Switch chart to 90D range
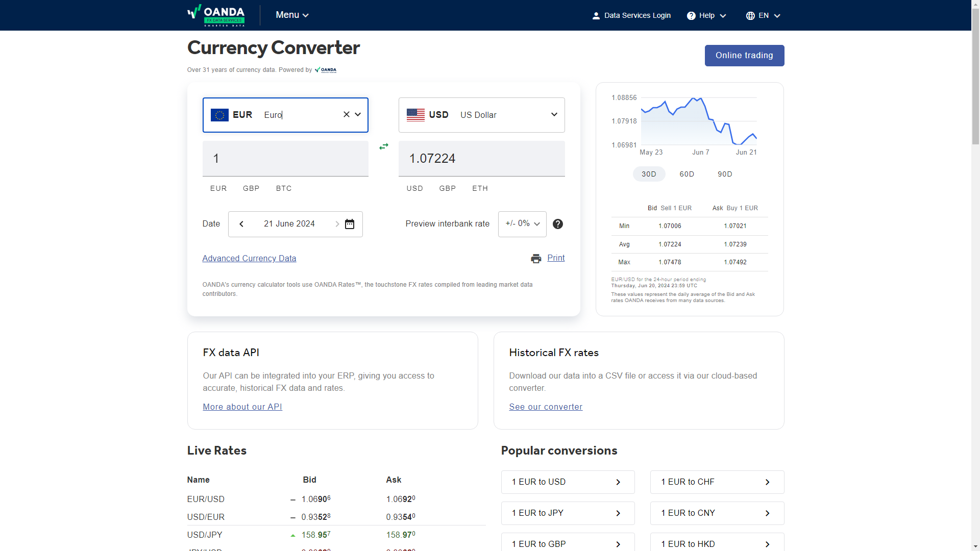 (725, 174)
